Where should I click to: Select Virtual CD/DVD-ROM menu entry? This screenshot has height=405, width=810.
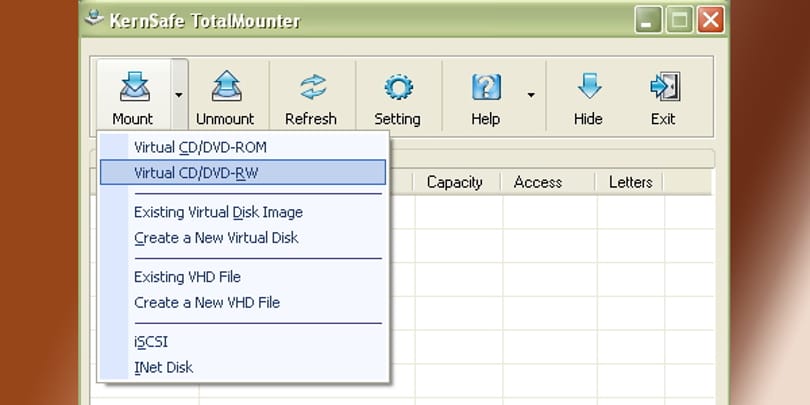pyautogui.click(x=243, y=147)
